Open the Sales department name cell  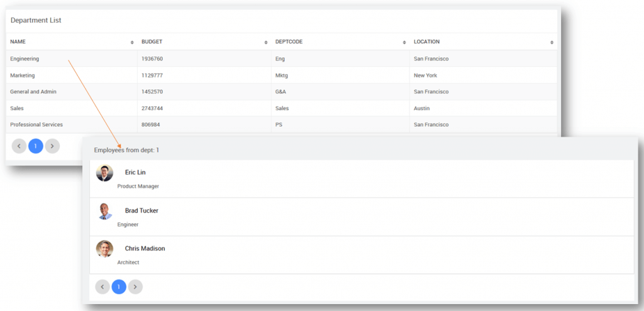(x=17, y=108)
